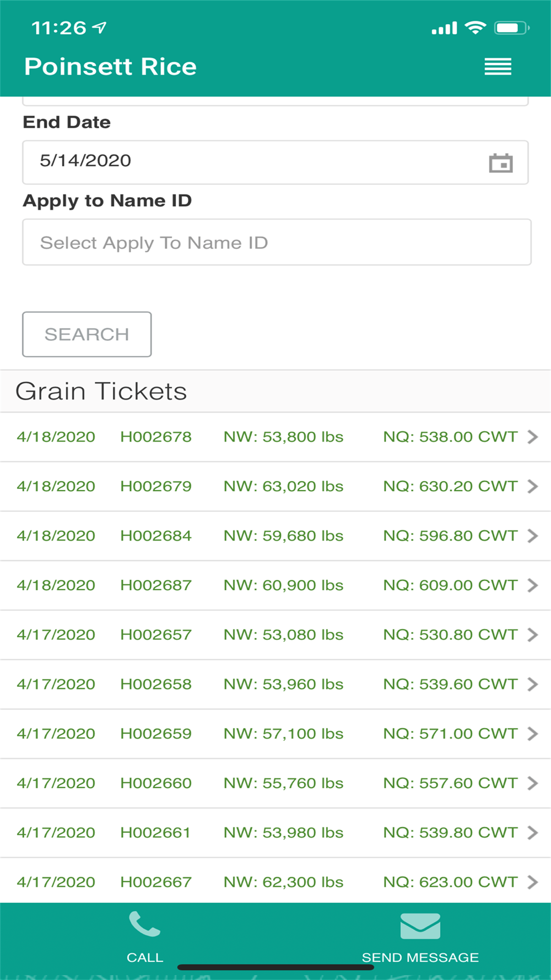551x980 pixels.
Task: Tap the Send Message envelope icon
Action: click(420, 926)
